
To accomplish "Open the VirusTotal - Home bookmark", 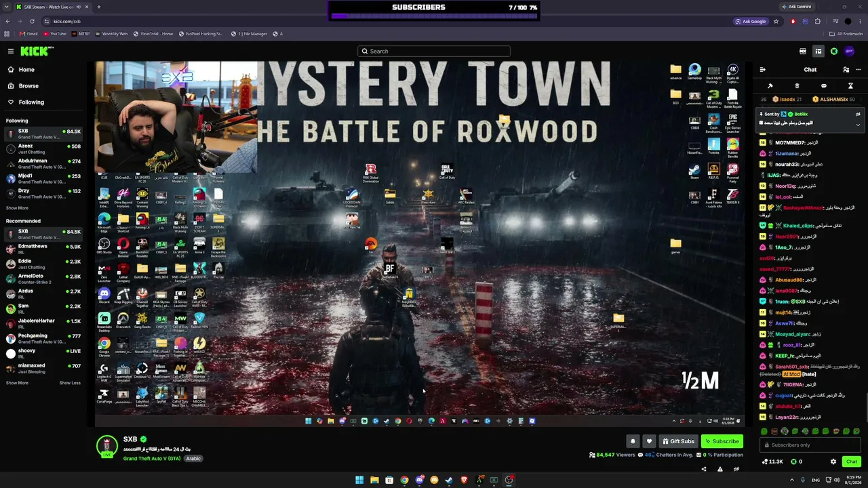I will pyautogui.click(x=153, y=34).
